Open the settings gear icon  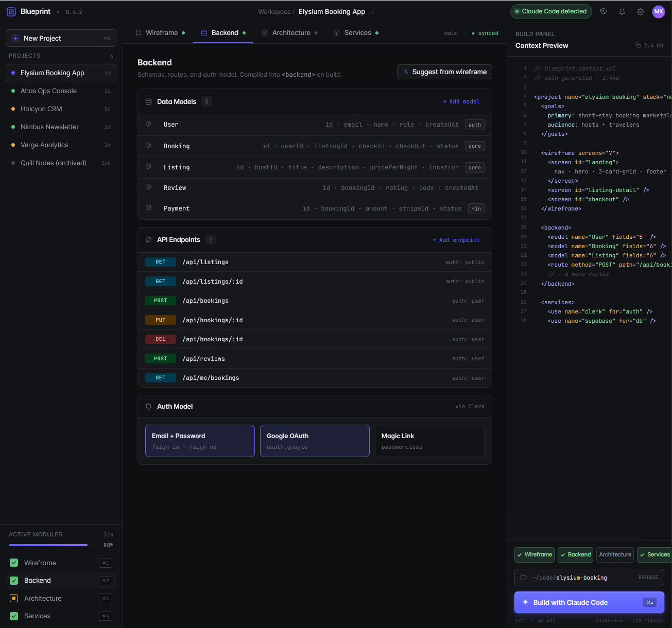641,11
